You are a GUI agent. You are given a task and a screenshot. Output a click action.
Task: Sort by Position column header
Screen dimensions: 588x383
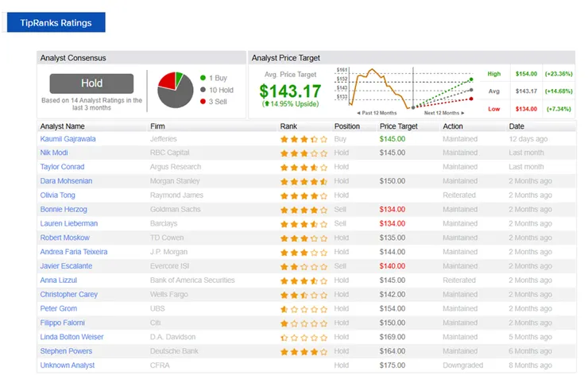pos(347,126)
